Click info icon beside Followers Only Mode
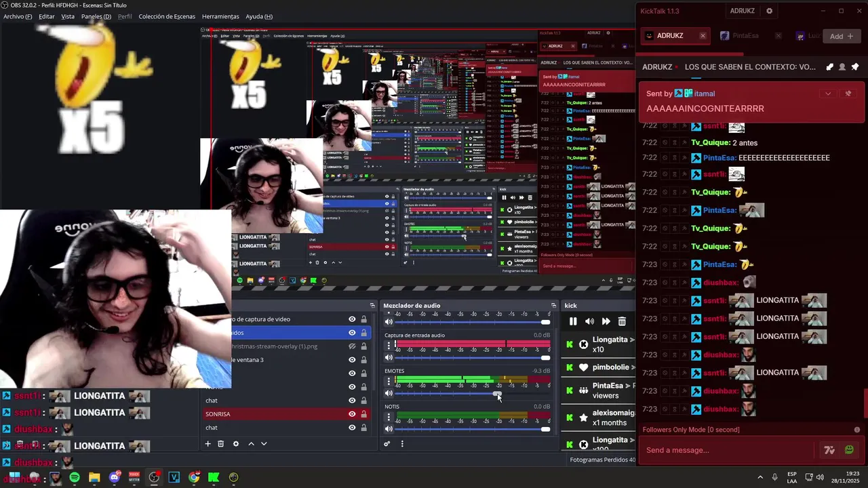The width and height of the screenshot is (868, 488). 857,430
